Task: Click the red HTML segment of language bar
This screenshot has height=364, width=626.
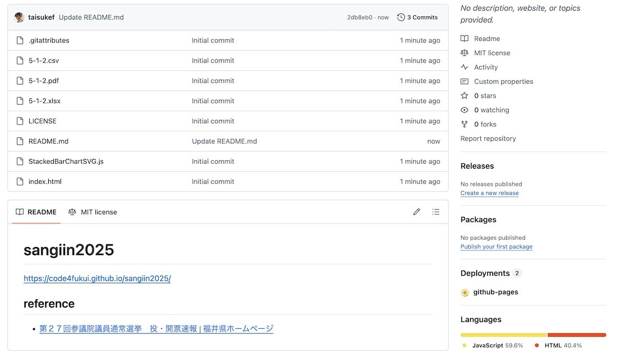Action: click(577, 335)
